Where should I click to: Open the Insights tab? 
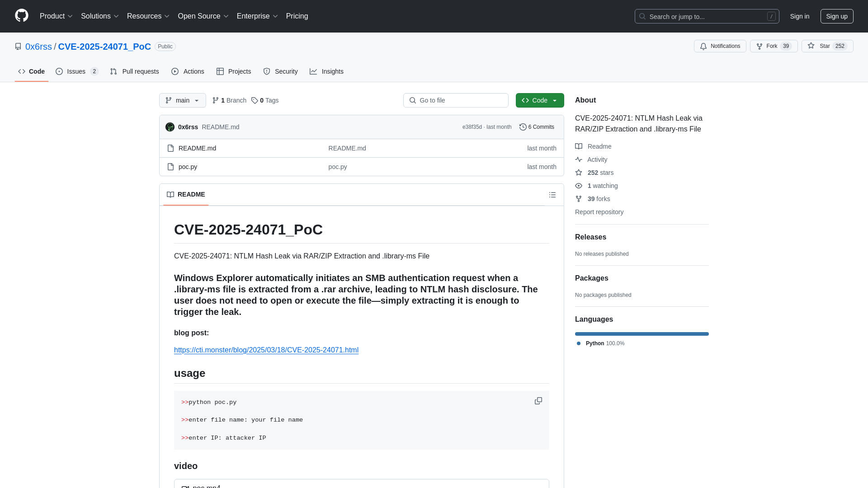click(326, 71)
